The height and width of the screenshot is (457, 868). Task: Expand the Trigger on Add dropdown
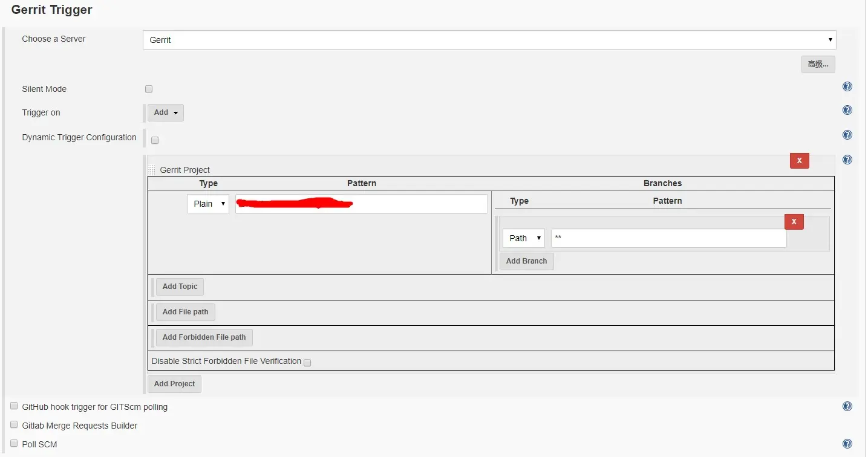(x=166, y=112)
